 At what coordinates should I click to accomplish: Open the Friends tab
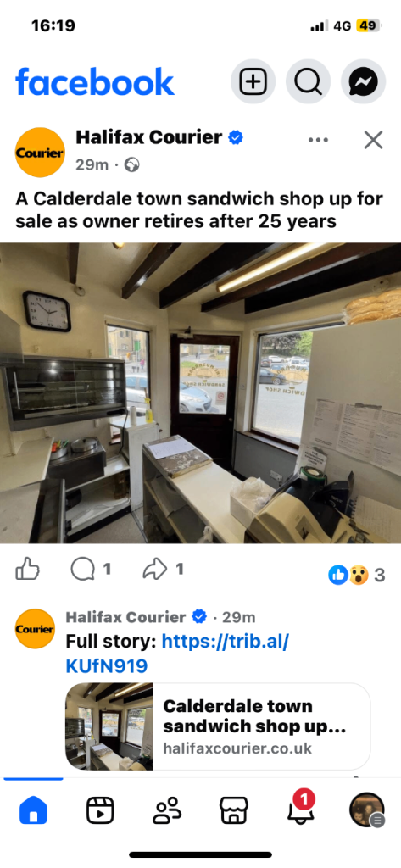[167, 811]
